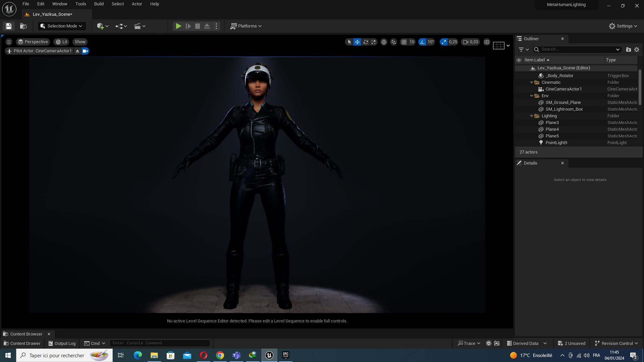Open the quick add content menu

pyautogui.click(x=103, y=26)
